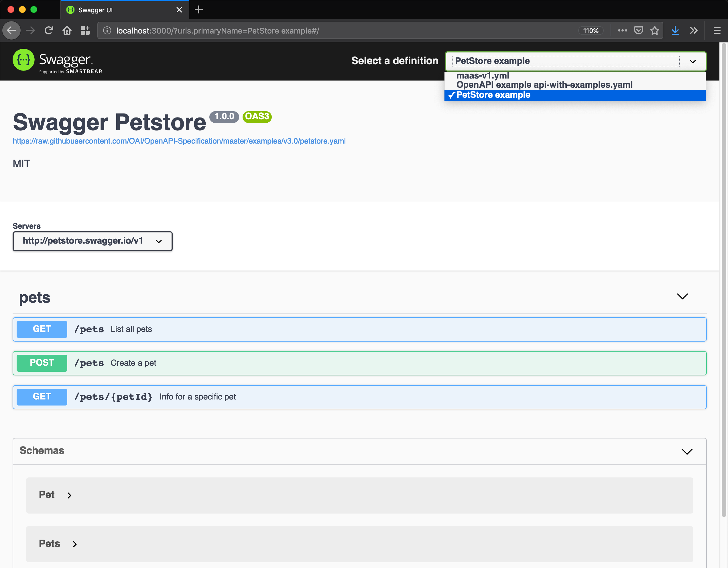Expand GET /pets/{petId} specific pet operation
The image size is (728, 568).
pyautogui.click(x=359, y=397)
